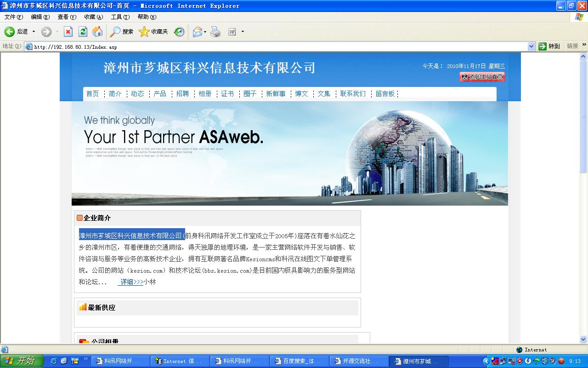
Task: Switch to the 百度搜索 taskbar window
Action: point(300,361)
